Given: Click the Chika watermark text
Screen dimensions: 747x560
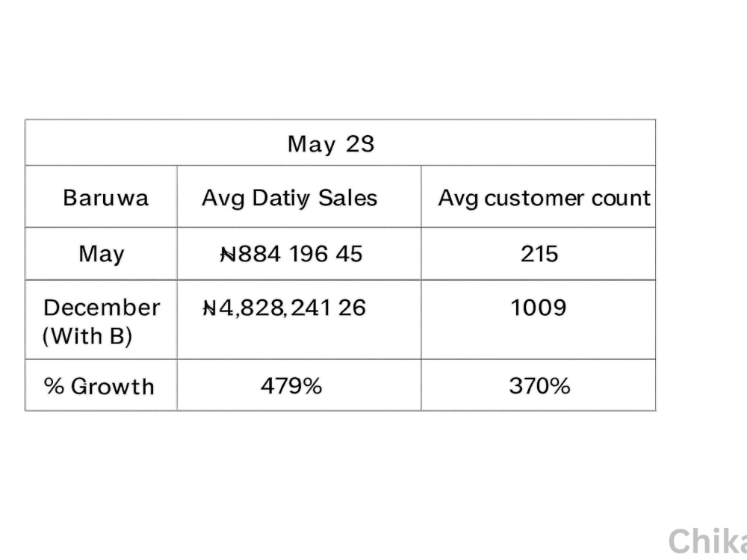Looking at the screenshot, I should [x=707, y=542].
